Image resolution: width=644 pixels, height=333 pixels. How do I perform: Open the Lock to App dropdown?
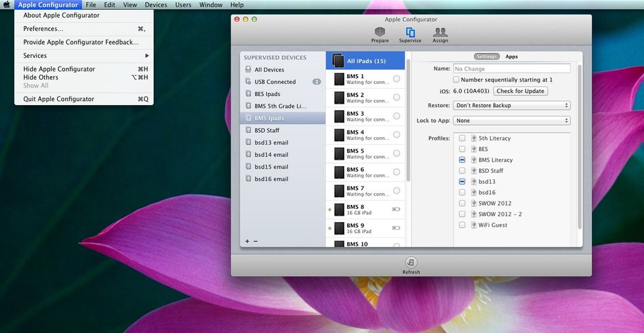pyautogui.click(x=511, y=121)
